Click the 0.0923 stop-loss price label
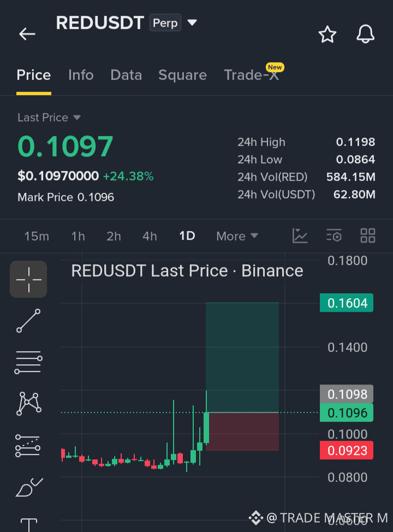 pyautogui.click(x=347, y=450)
